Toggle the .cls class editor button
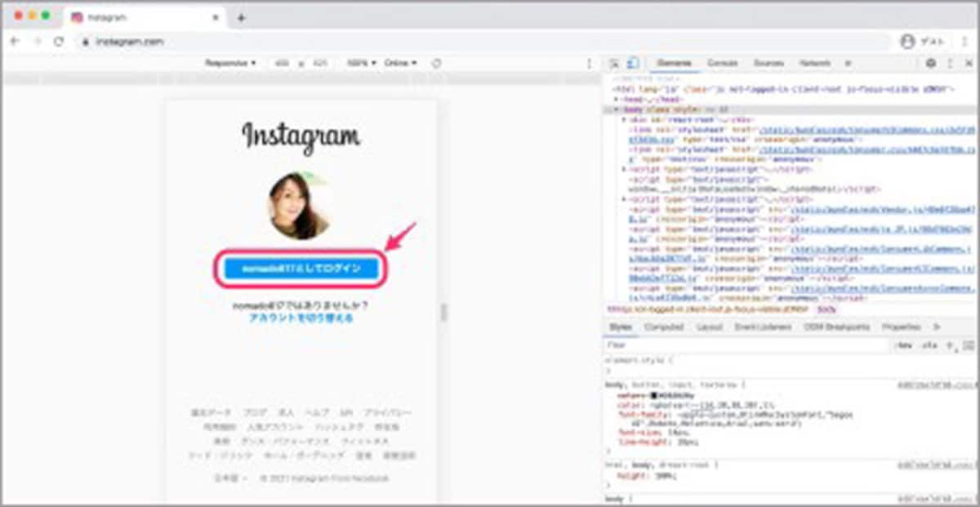Viewport: 980px width, 507px height. (x=929, y=345)
